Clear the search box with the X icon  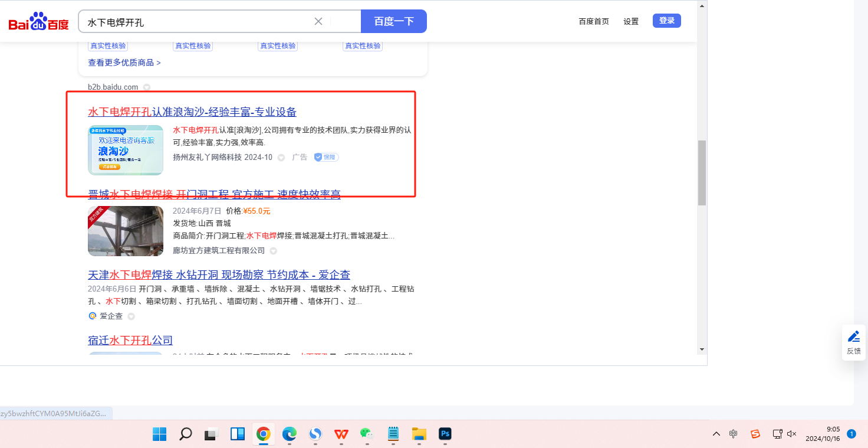coord(318,21)
